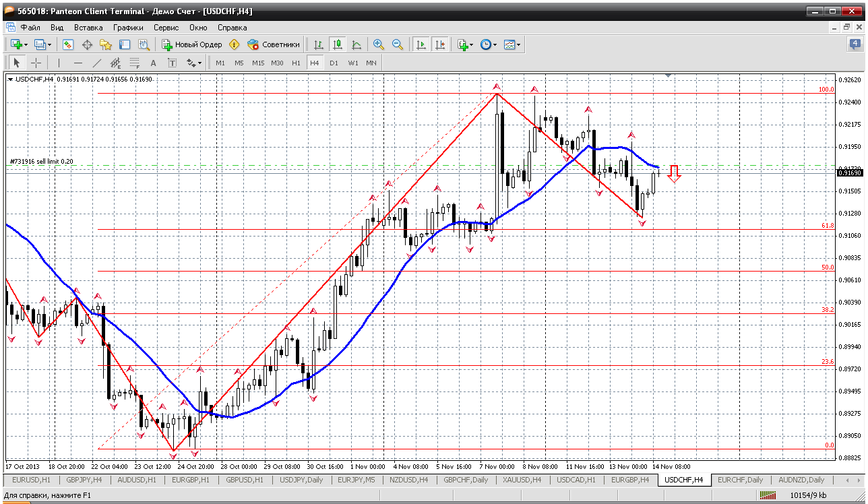Open the Вид menu
This screenshot has height=504, width=868.
pyautogui.click(x=57, y=28)
